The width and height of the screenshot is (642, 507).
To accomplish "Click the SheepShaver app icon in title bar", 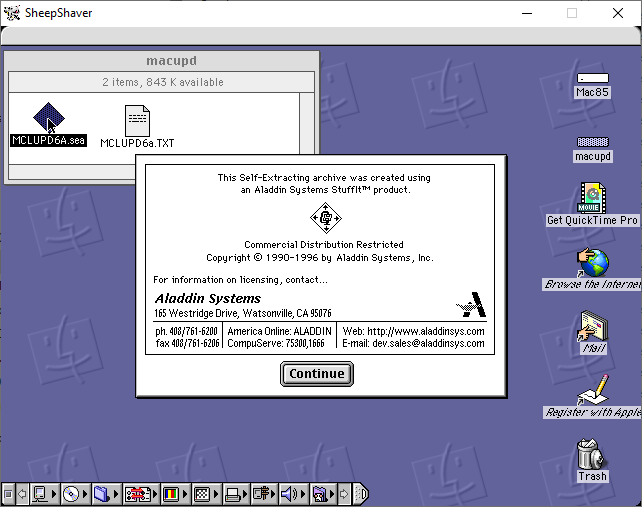I will [x=12, y=13].
